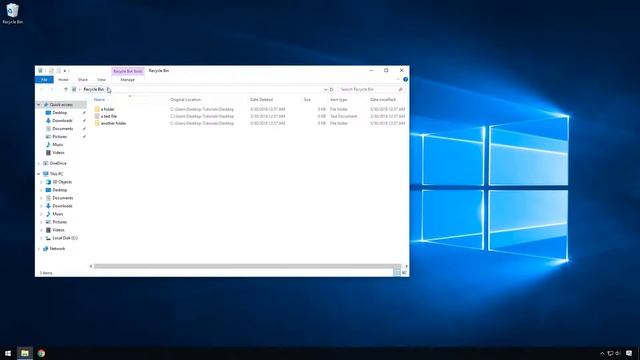Expand the Network tree node
The height and width of the screenshot is (360, 640).
39,249
